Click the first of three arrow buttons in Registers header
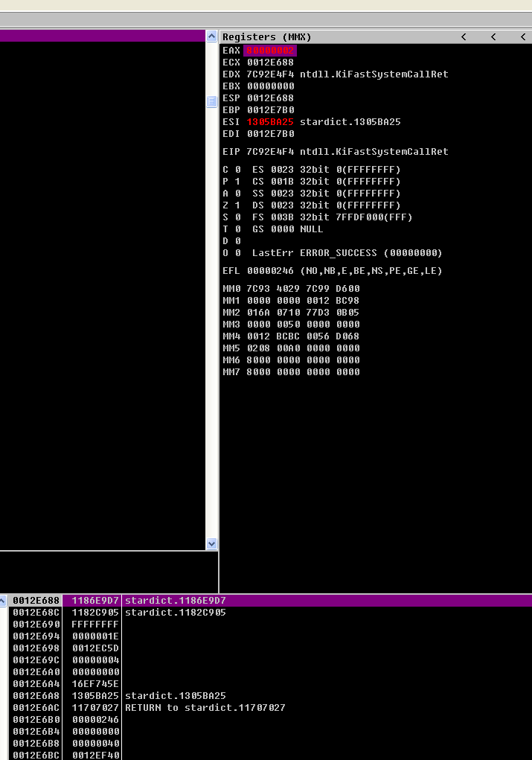The image size is (532, 760). point(464,36)
